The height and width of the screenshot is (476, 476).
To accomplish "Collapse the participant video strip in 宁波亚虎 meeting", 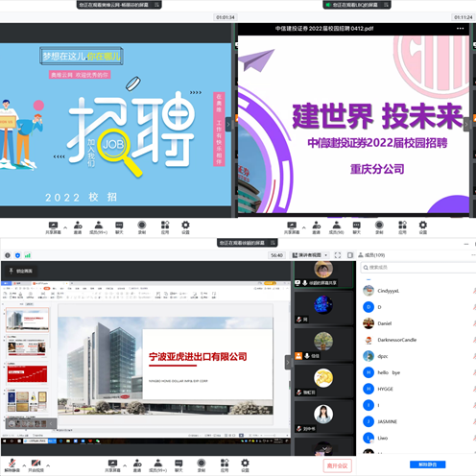I will [288, 363].
